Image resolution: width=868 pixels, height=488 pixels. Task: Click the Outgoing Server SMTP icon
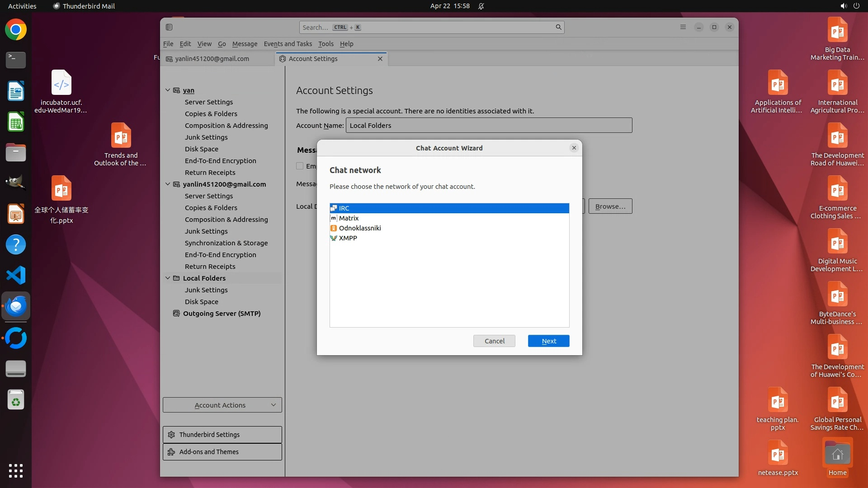pyautogui.click(x=176, y=314)
